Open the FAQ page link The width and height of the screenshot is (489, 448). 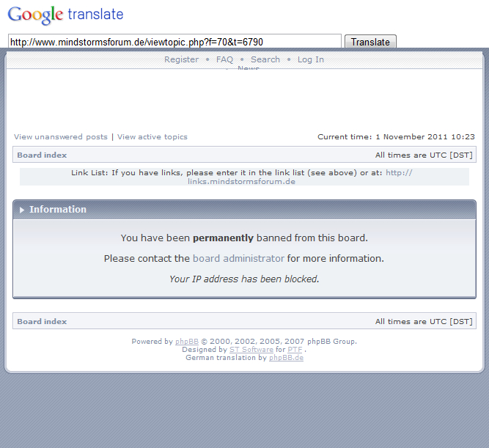point(224,59)
